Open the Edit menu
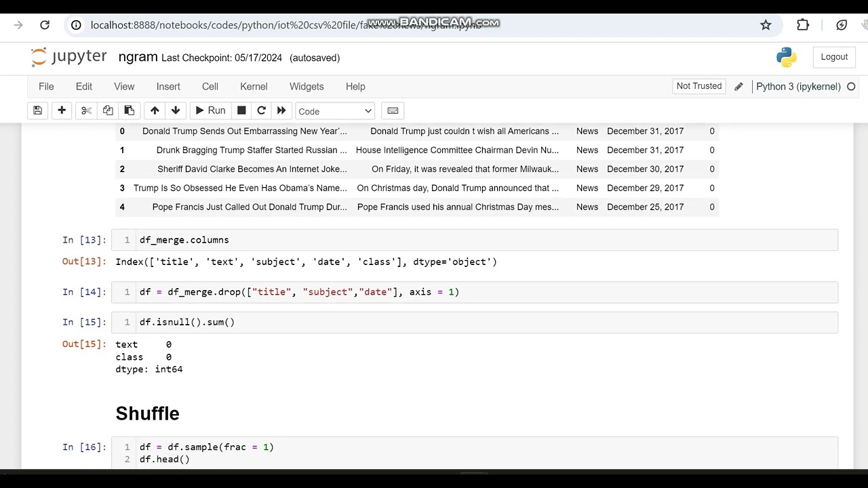Image resolution: width=868 pixels, height=488 pixels. 84,86
